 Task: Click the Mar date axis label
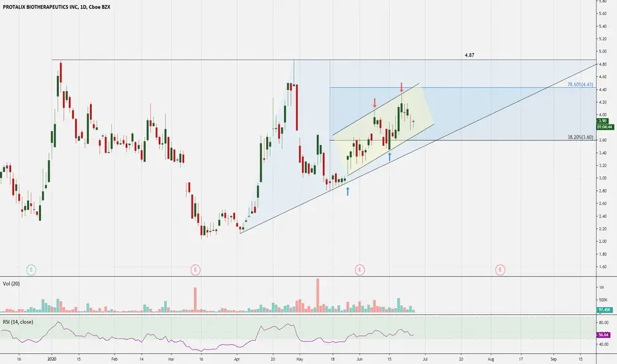coord(171,359)
